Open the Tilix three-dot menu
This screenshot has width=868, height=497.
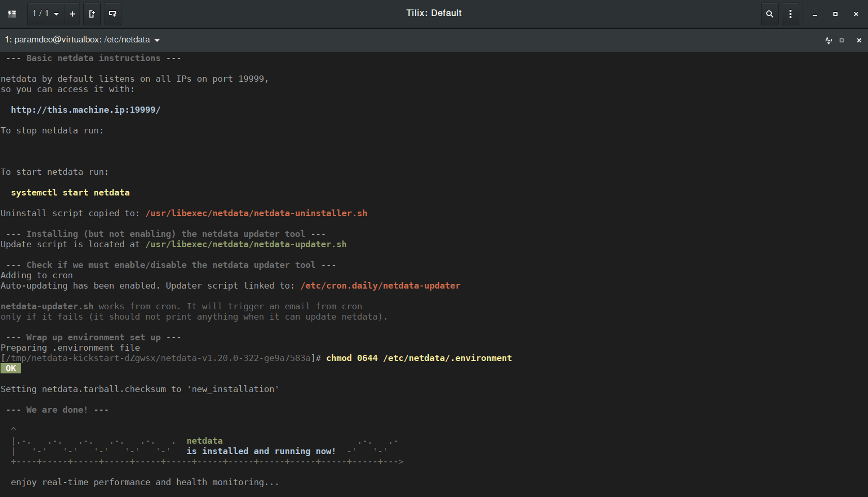(791, 14)
